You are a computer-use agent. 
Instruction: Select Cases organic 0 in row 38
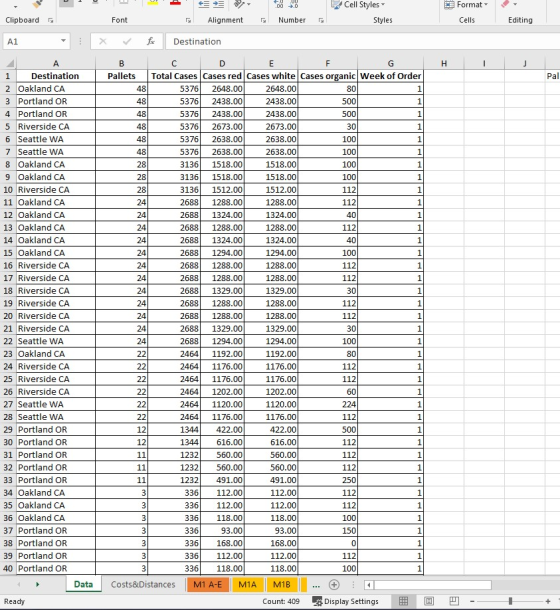(x=328, y=543)
